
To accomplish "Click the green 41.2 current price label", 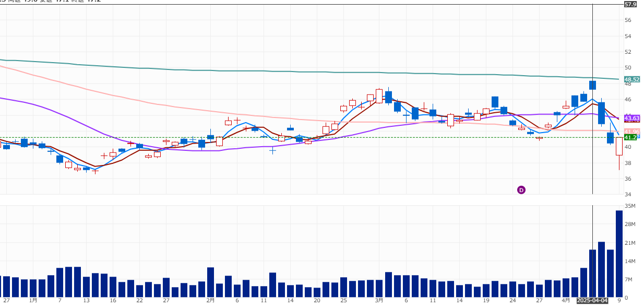I will point(630,137).
